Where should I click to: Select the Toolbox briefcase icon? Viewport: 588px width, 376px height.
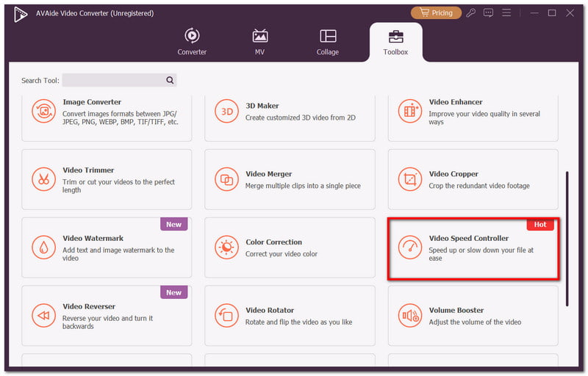coord(395,37)
